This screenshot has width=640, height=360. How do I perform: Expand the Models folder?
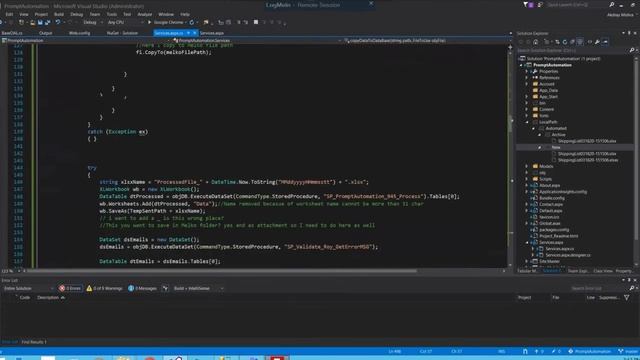(x=527, y=167)
